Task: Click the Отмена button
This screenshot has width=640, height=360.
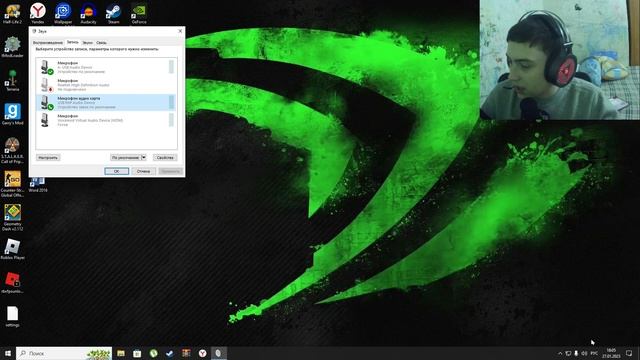Action: (x=143, y=171)
